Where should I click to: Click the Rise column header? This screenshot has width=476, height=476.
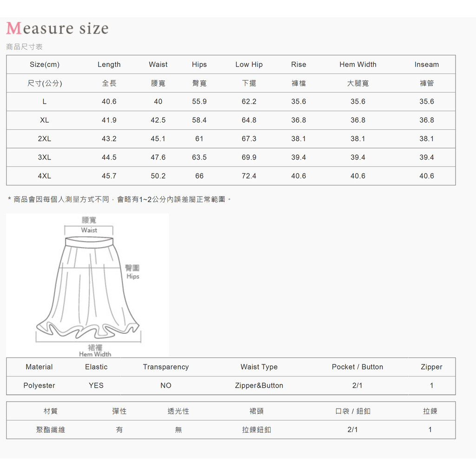(298, 65)
